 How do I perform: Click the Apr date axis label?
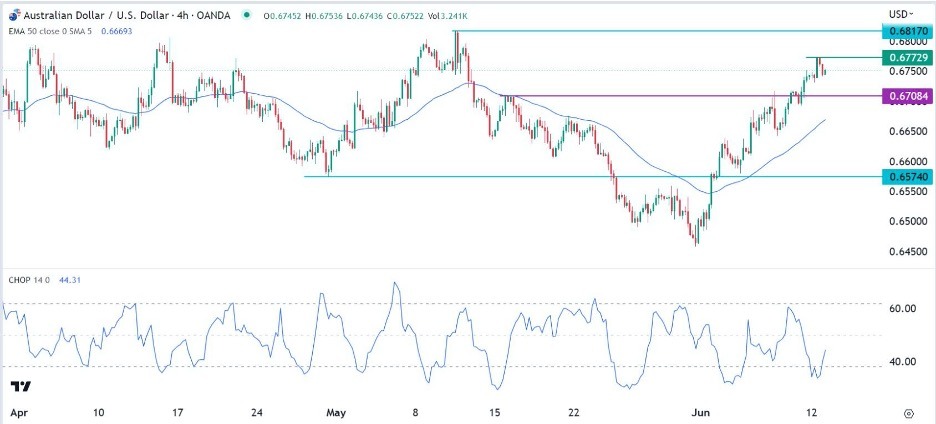pyautogui.click(x=20, y=413)
